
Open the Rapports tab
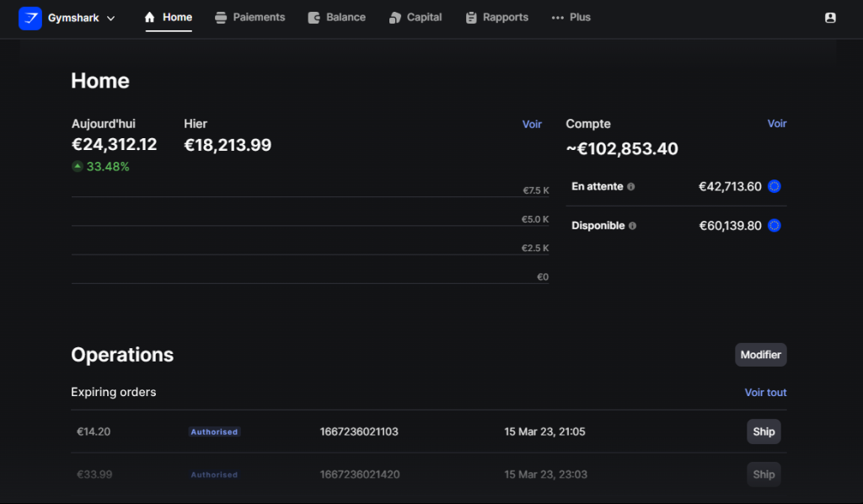click(496, 18)
